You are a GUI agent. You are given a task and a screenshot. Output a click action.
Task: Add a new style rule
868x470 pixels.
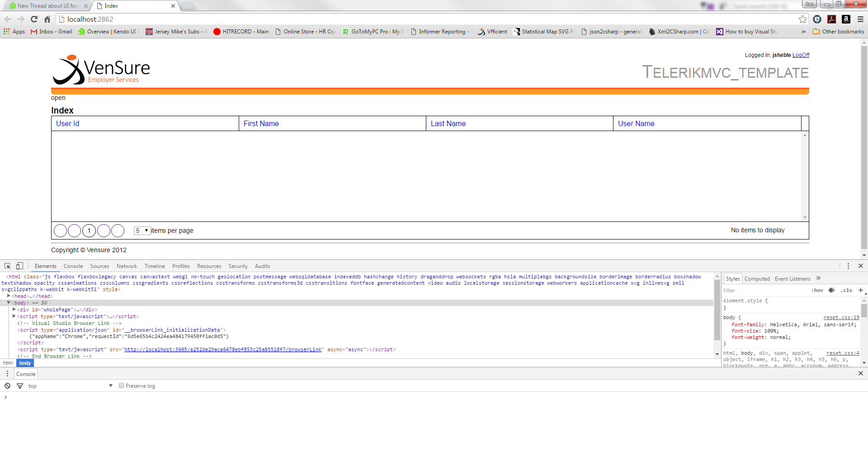[x=861, y=290]
